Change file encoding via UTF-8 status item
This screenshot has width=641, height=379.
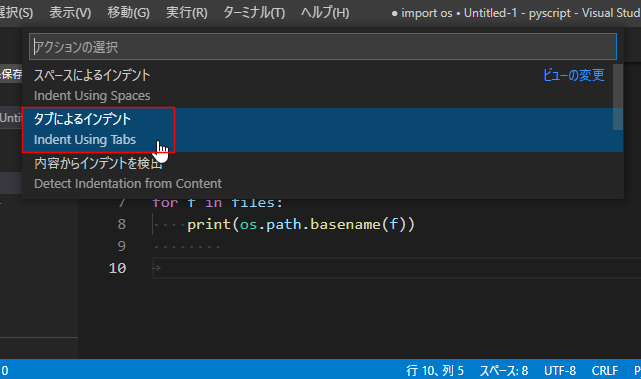[560, 371]
